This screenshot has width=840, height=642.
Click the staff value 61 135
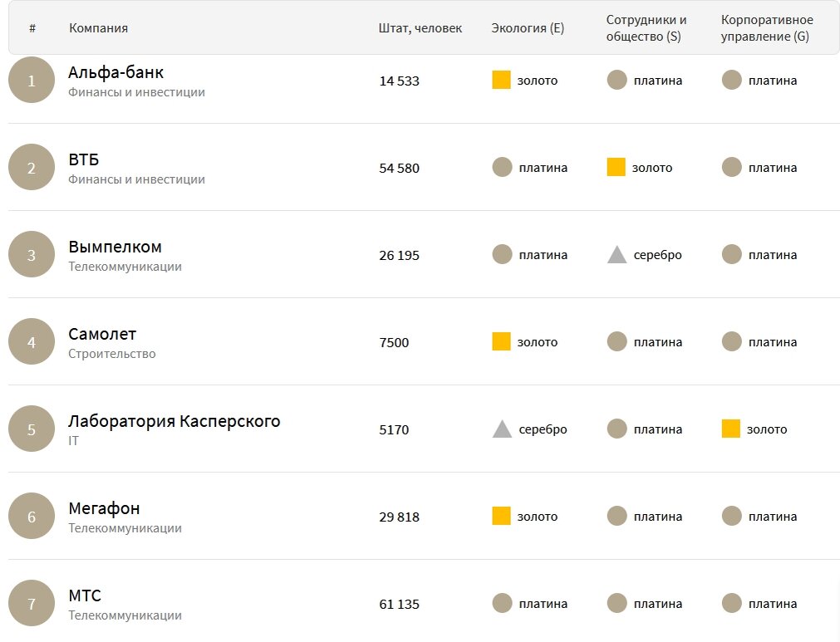pyautogui.click(x=399, y=605)
